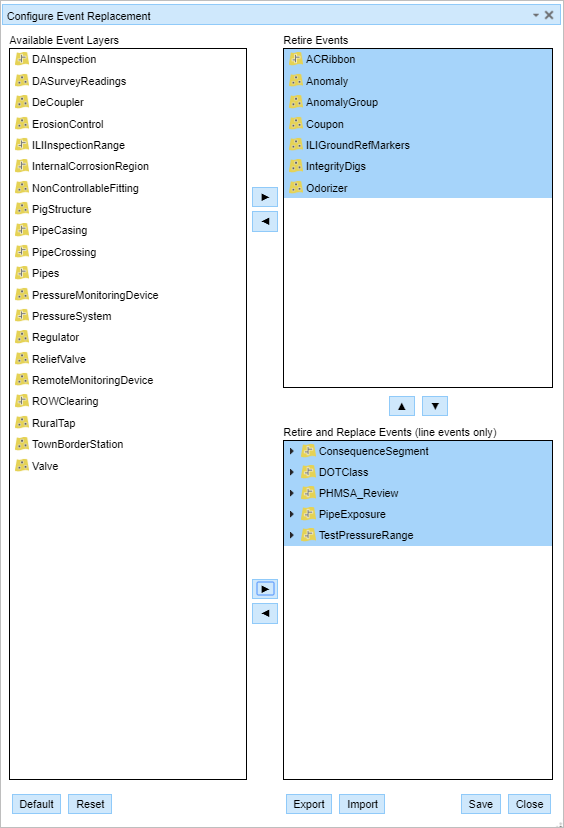Image resolution: width=564 pixels, height=828 pixels.
Task: Click the PipeCasing layer icon
Action: 22,230
